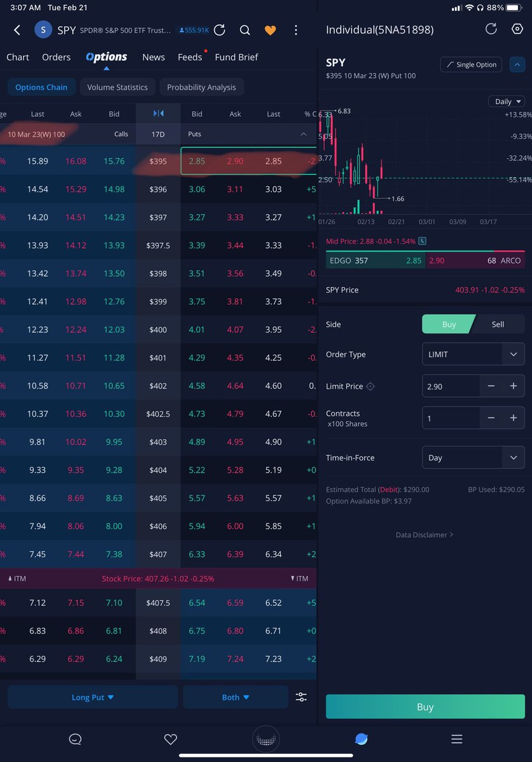Image resolution: width=532 pixels, height=762 pixels.
Task: Open the hexagon trade settings icon
Action: coord(517,29)
